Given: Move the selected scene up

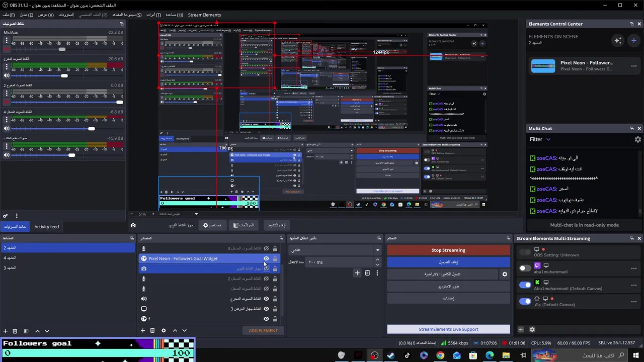Looking at the screenshot, I should (x=37, y=331).
